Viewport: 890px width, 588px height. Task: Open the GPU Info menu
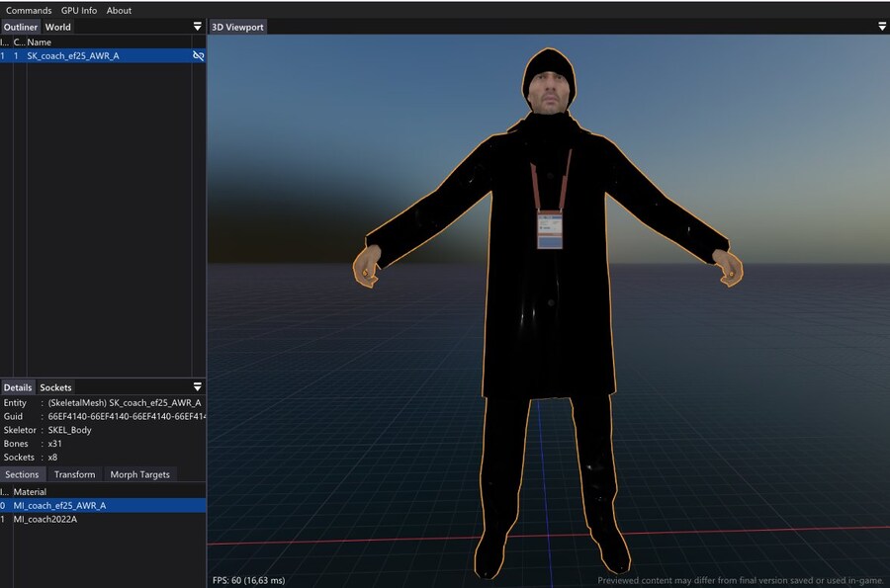79,11
